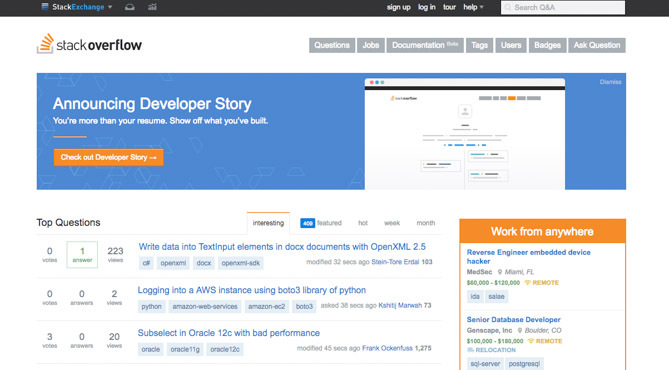The height and width of the screenshot is (370, 669).
Task: Click the 1 answer box
Action: pyautogui.click(x=82, y=255)
